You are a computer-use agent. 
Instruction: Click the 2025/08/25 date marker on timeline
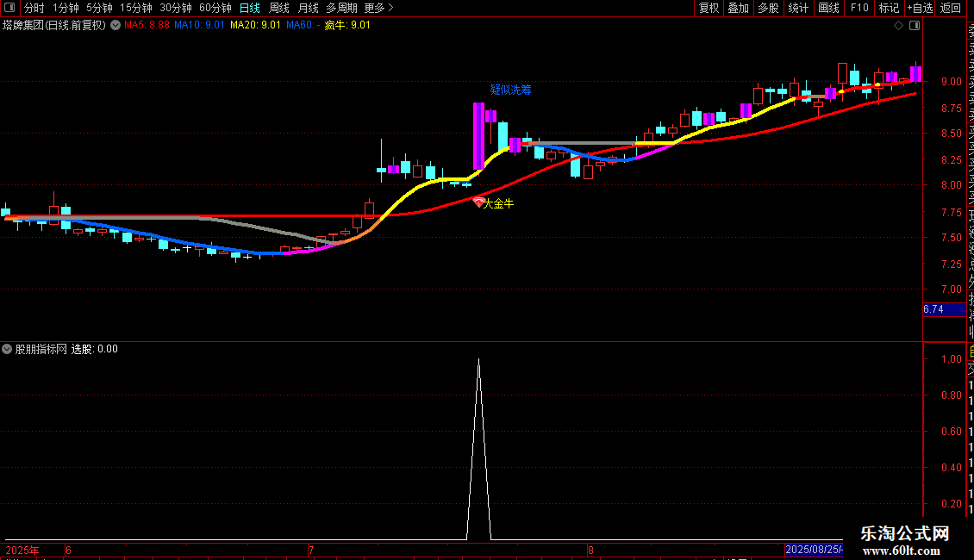pyautogui.click(x=814, y=550)
